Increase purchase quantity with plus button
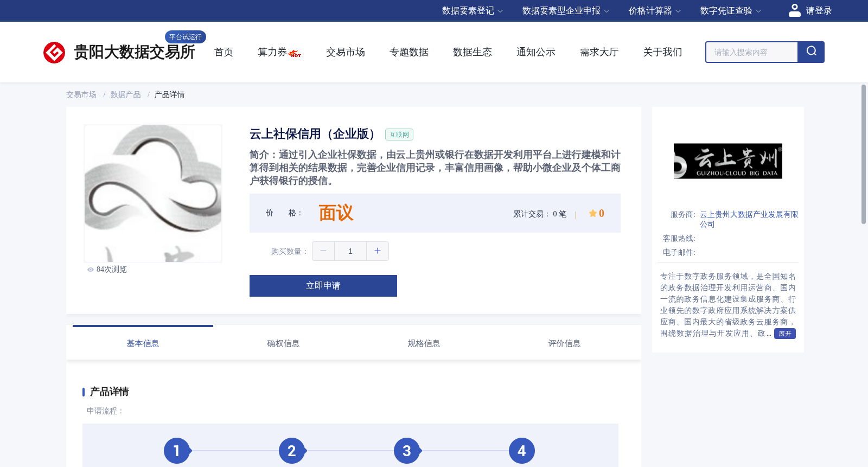The width and height of the screenshot is (868, 467). click(378, 251)
